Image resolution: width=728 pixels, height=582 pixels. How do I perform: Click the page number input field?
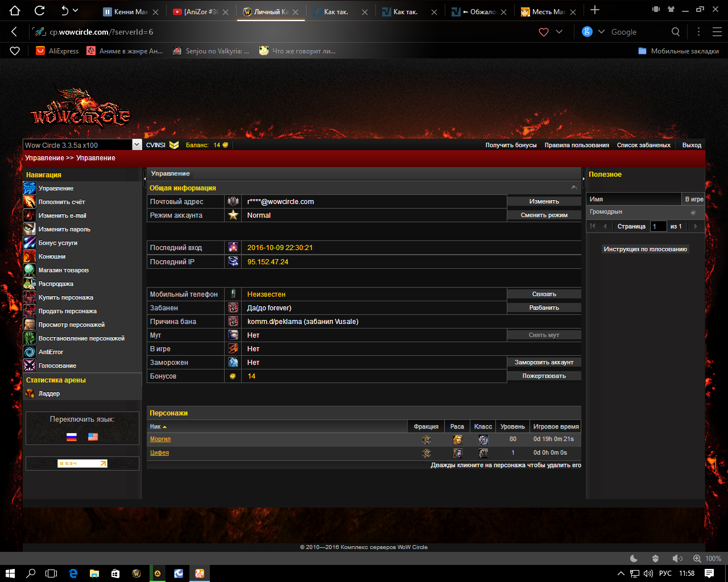point(658,226)
